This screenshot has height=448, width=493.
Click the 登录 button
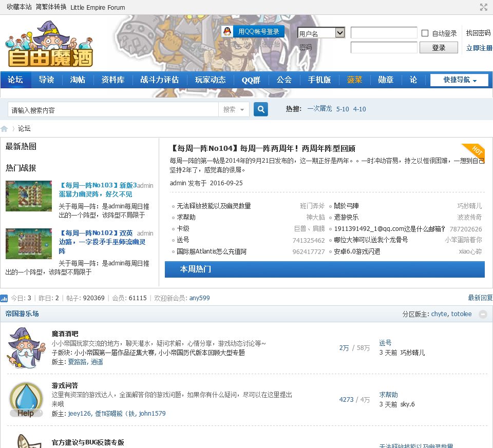click(x=439, y=48)
